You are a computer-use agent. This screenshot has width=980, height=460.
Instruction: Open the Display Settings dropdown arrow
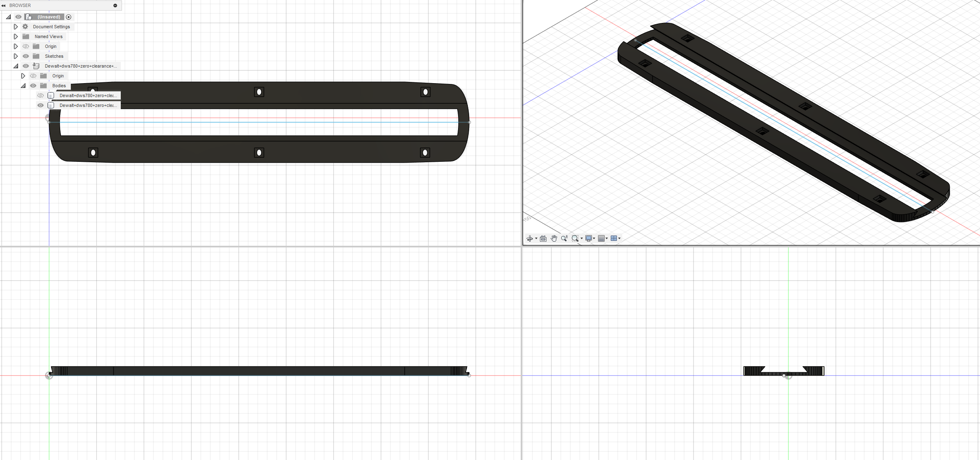point(594,238)
